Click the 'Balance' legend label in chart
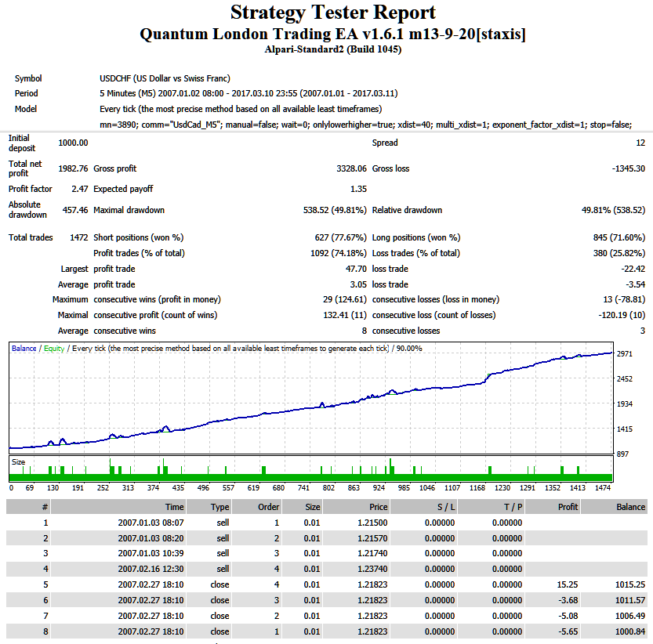The height and width of the screenshot is (644, 653). coord(24,349)
